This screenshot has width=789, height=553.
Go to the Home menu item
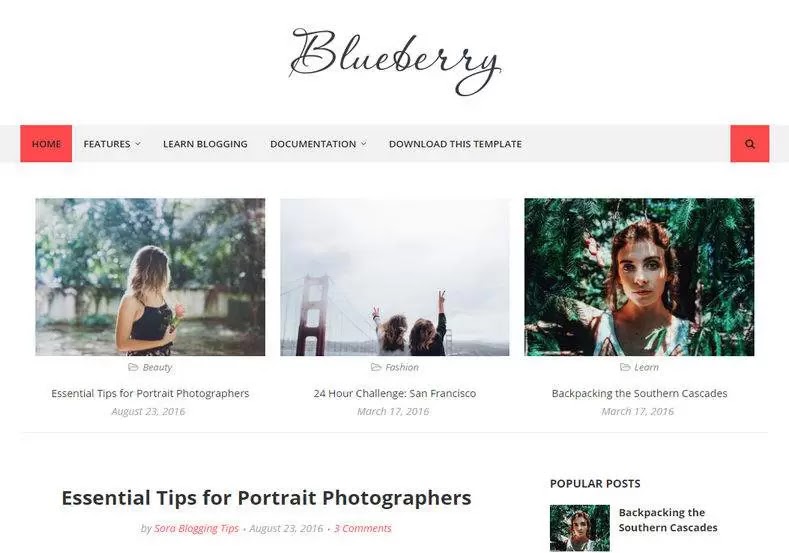46,144
